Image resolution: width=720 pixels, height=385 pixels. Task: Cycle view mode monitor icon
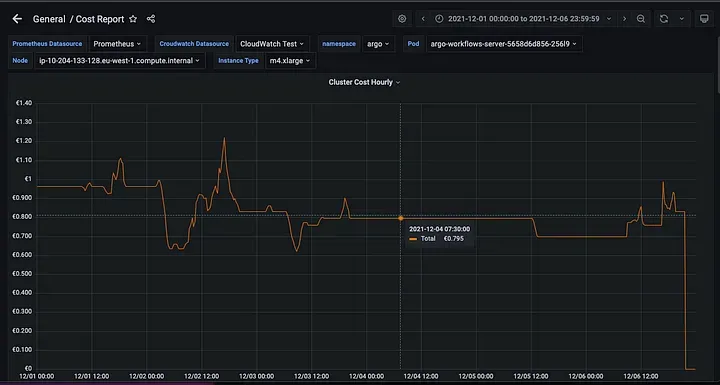tap(703, 19)
